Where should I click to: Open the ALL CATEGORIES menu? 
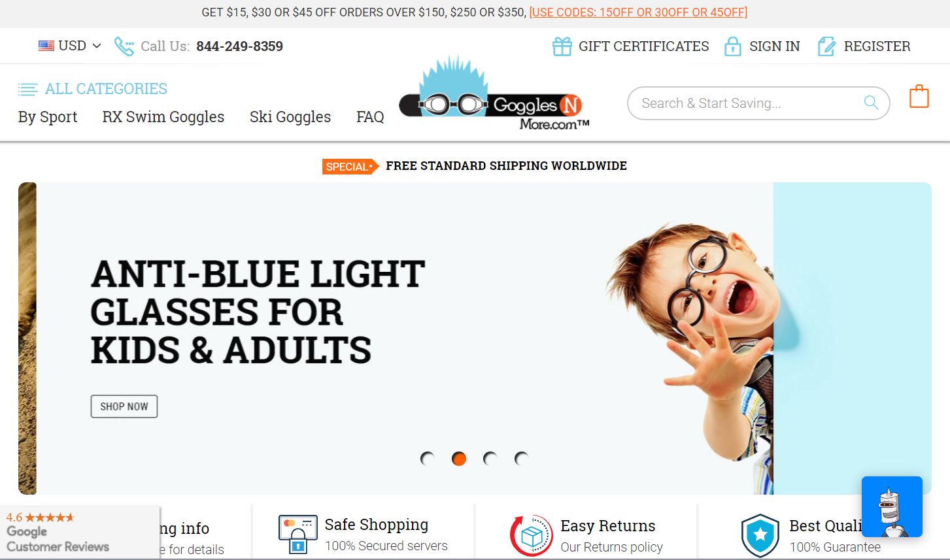tap(92, 89)
